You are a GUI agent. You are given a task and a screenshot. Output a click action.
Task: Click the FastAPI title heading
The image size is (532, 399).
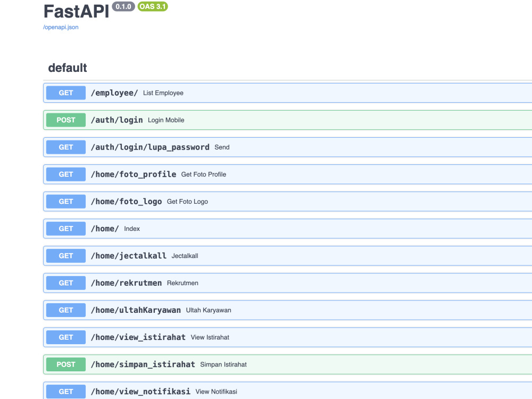coord(76,12)
